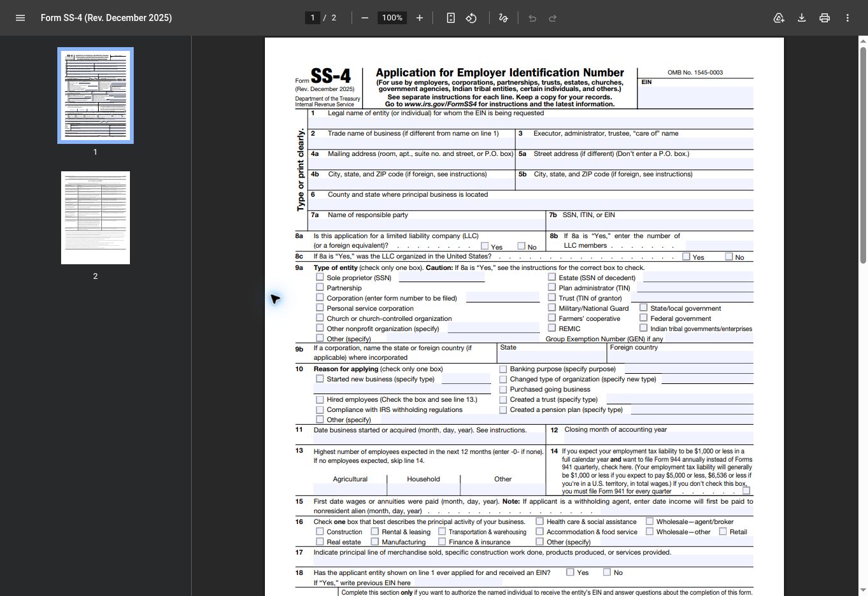The height and width of the screenshot is (596, 868).
Task: Check No for line 8a LLC question
Action: click(x=522, y=246)
